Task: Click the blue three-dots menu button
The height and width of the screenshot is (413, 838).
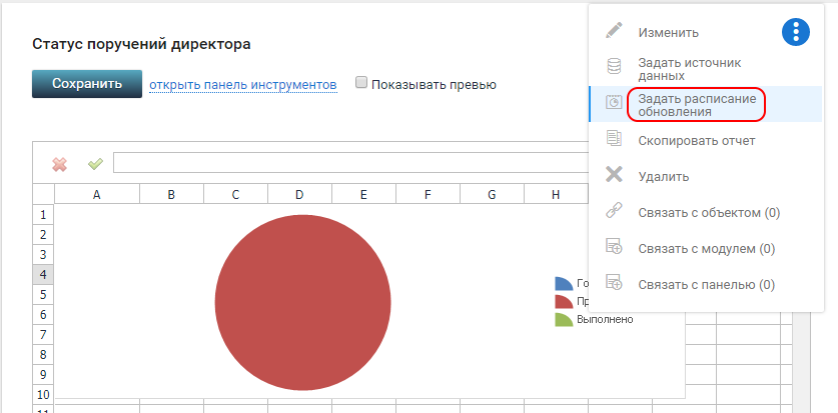Action: (796, 32)
